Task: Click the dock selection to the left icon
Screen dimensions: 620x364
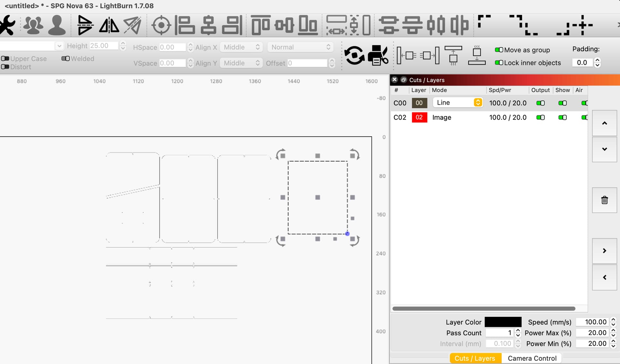Action: pyautogui.click(x=406, y=55)
